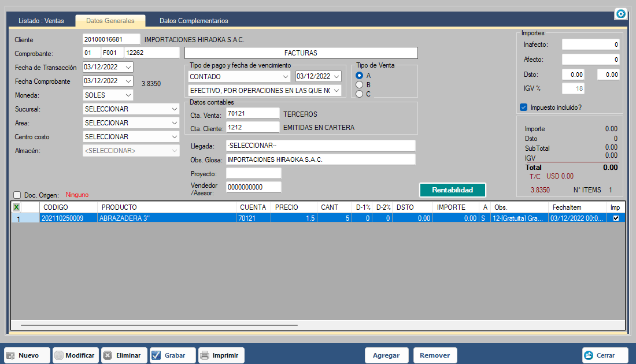Image resolution: width=636 pixels, height=364 pixels.
Task: Click the Cta. Cliente input field
Action: [x=253, y=127]
